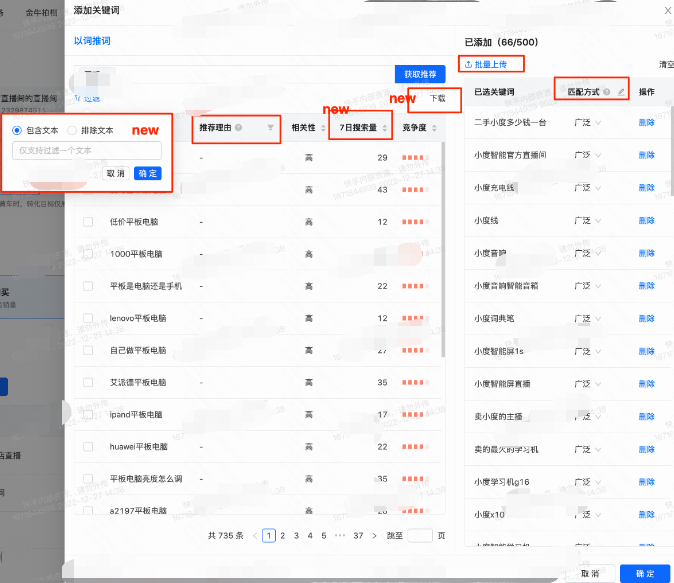The height and width of the screenshot is (583, 674).
Task: Go to next page arrow in pagination
Action: click(374, 536)
